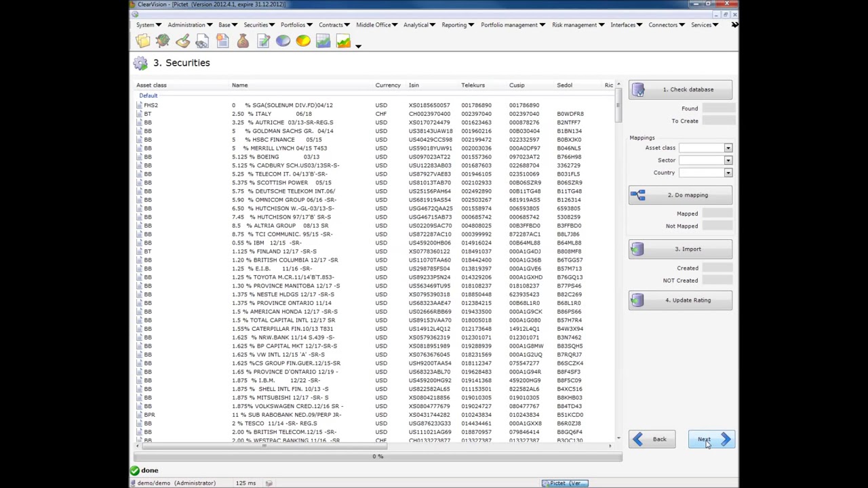Click the Pictet (Ver status bar button
This screenshot has height=488, width=868.
[565, 483]
